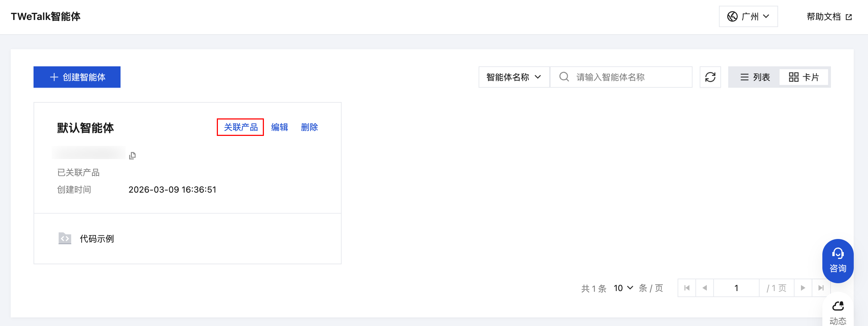Click the 创建智能体 button
Image resolution: width=868 pixels, height=326 pixels.
(x=77, y=77)
